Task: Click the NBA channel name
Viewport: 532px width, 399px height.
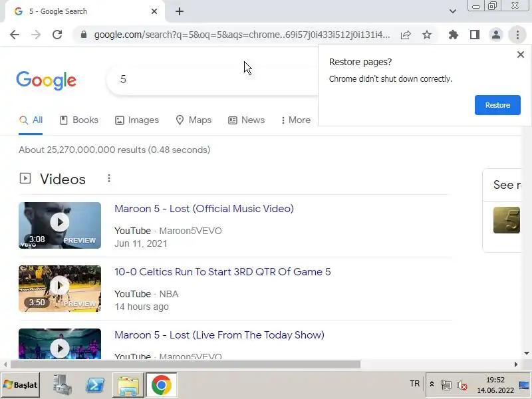Action: coord(169,294)
